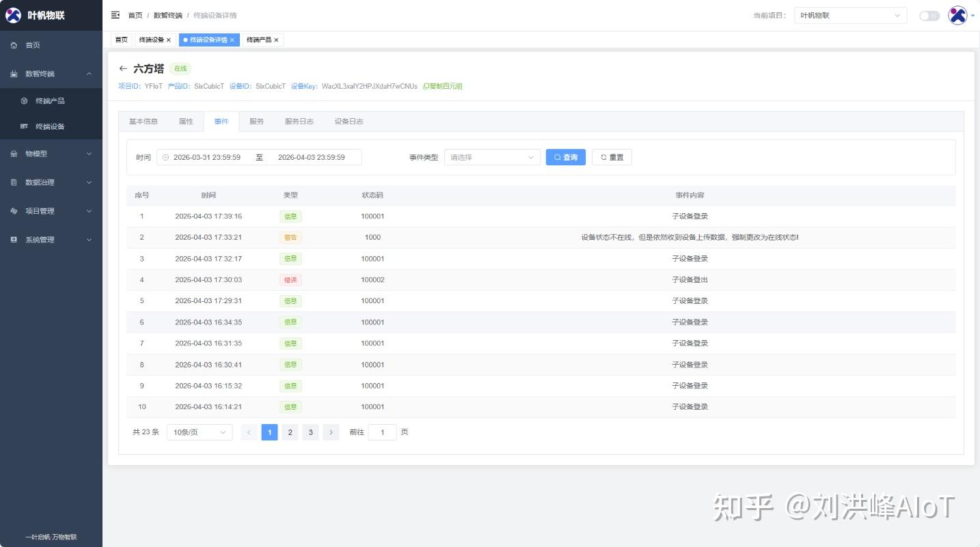Switch to the 服务 tab

(257, 122)
